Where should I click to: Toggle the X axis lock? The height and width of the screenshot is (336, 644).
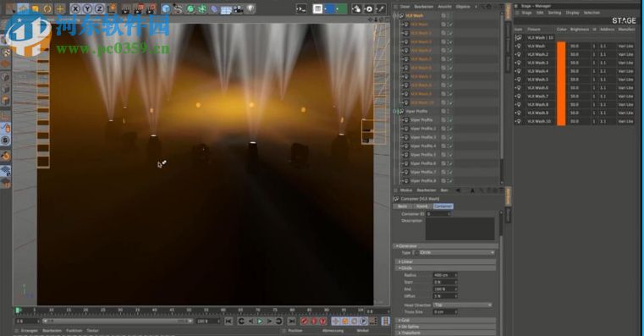point(75,8)
